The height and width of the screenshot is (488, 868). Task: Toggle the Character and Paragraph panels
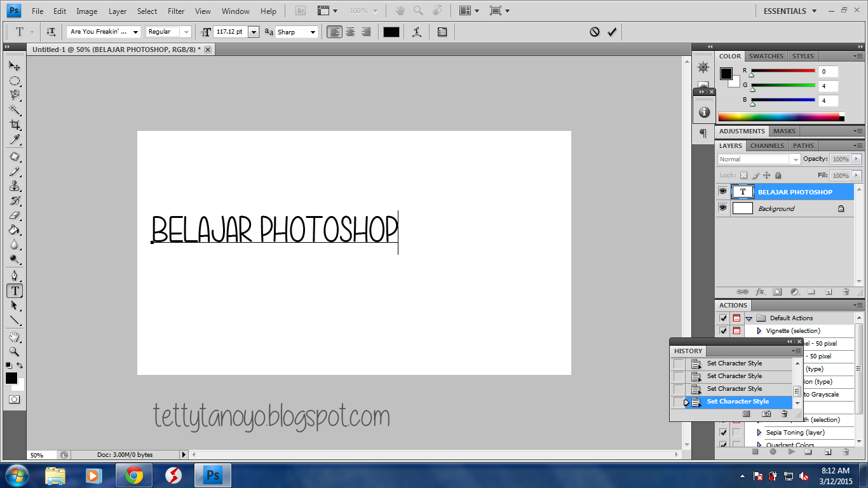[442, 32]
